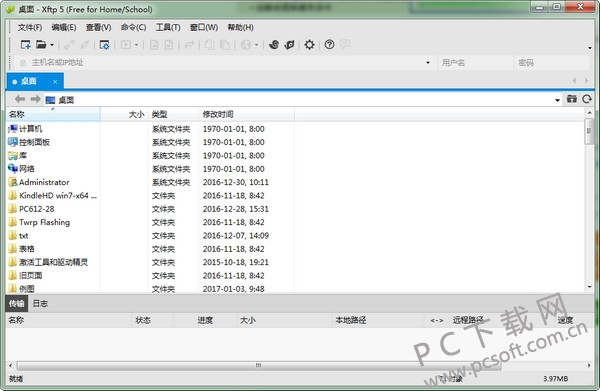The width and height of the screenshot is (600, 391).
Task: Open the 文件(F) menu
Action: (x=30, y=27)
